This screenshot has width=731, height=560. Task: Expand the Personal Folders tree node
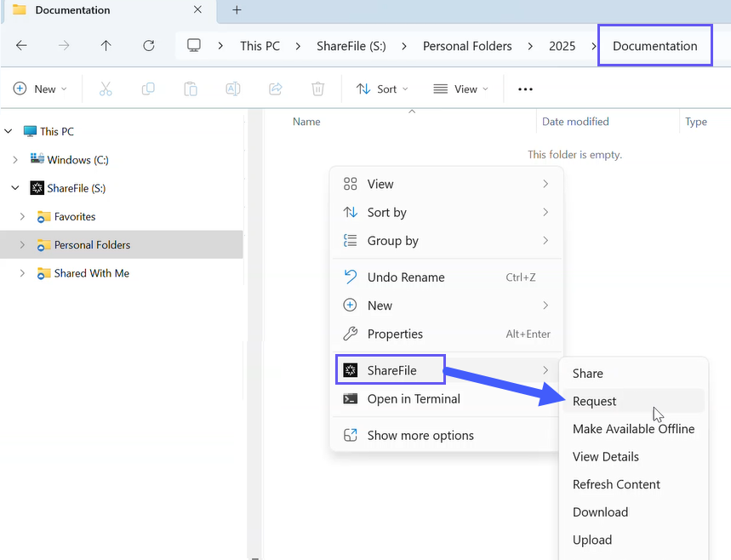[22, 245]
